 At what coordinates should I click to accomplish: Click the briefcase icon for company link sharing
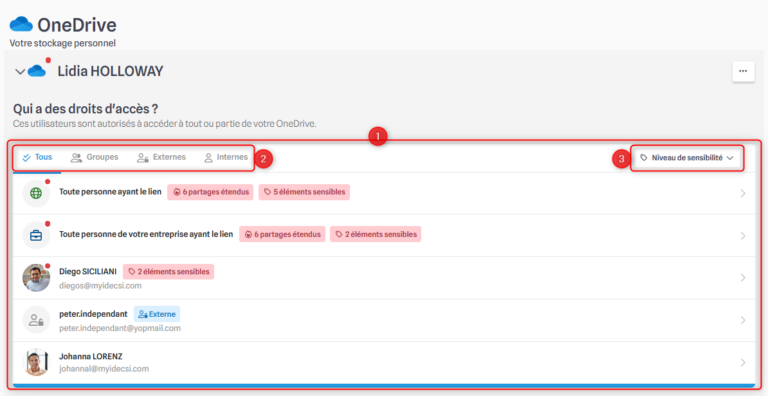36,236
